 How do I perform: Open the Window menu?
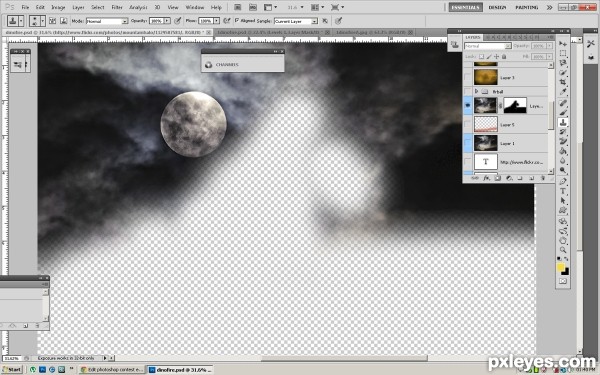click(194, 7)
